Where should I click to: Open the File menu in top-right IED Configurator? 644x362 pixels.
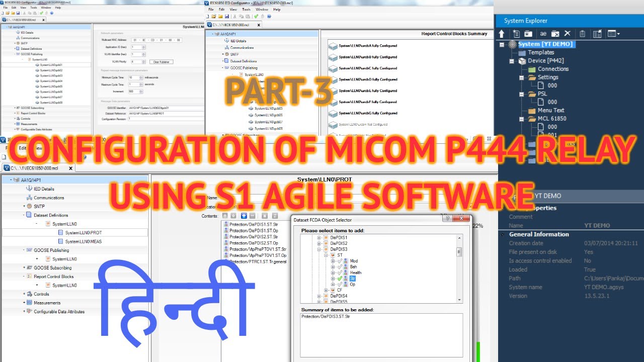coord(211,10)
